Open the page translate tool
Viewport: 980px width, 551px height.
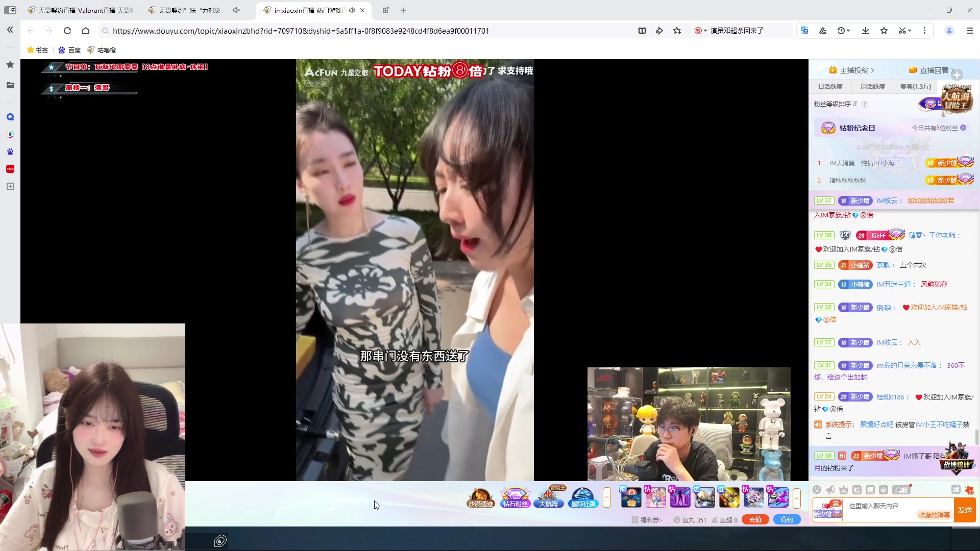[805, 31]
